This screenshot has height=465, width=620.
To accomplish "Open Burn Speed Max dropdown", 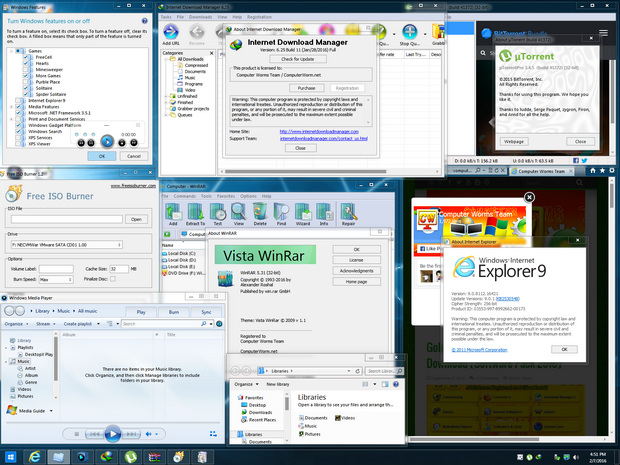I will pos(56,279).
